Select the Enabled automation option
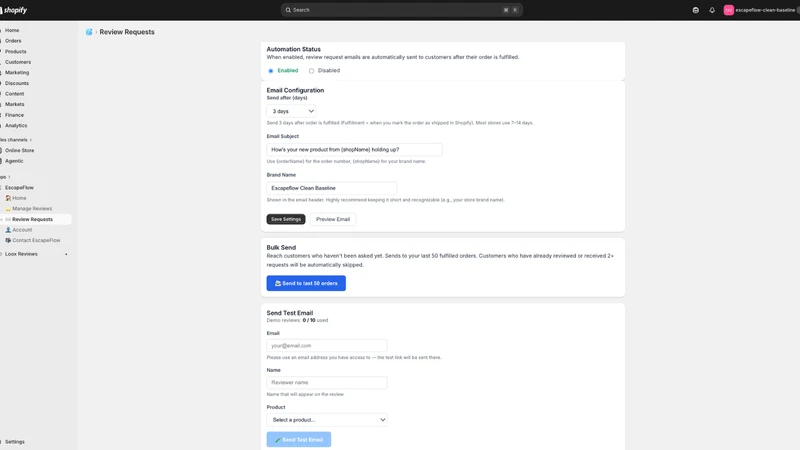The width and height of the screenshot is (800, 450). (271, 71)
